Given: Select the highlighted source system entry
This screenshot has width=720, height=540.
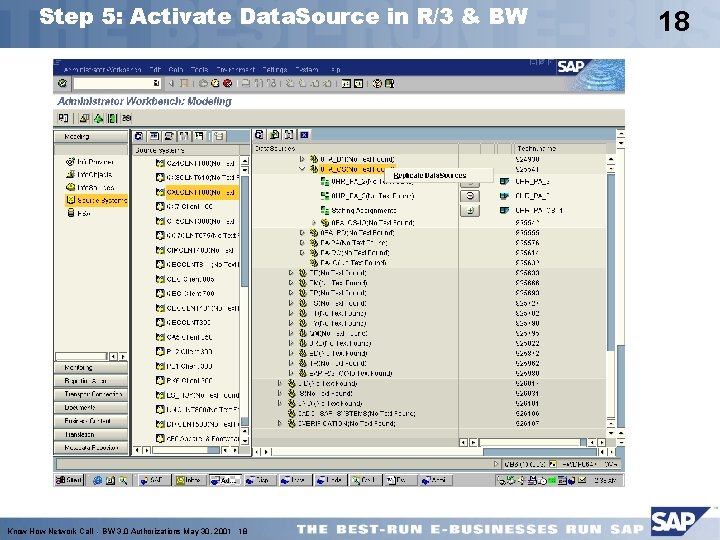Looking at the screenshot, I should click(x=201, y=192).
